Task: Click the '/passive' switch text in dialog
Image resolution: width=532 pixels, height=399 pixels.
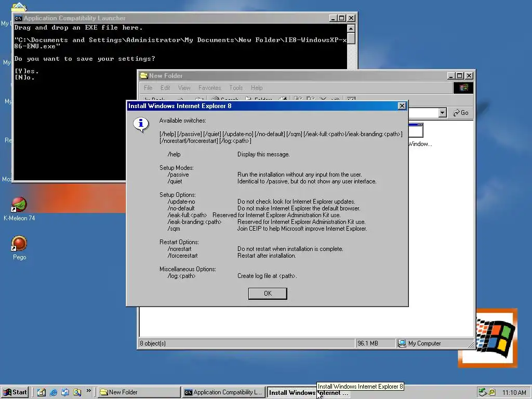Action: point(178,175)
